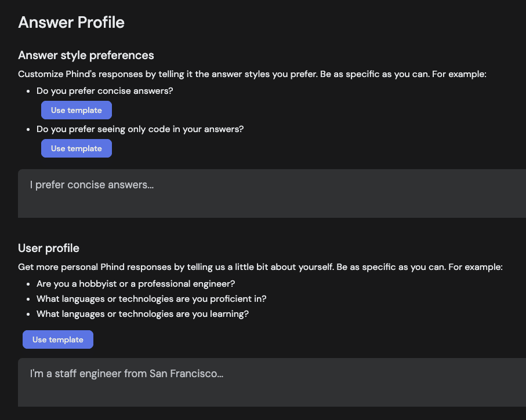This screenshot has width=526, height=420.
Task: Click the 'Answer style preferences' heading
Action: click(x=85, y=55)
